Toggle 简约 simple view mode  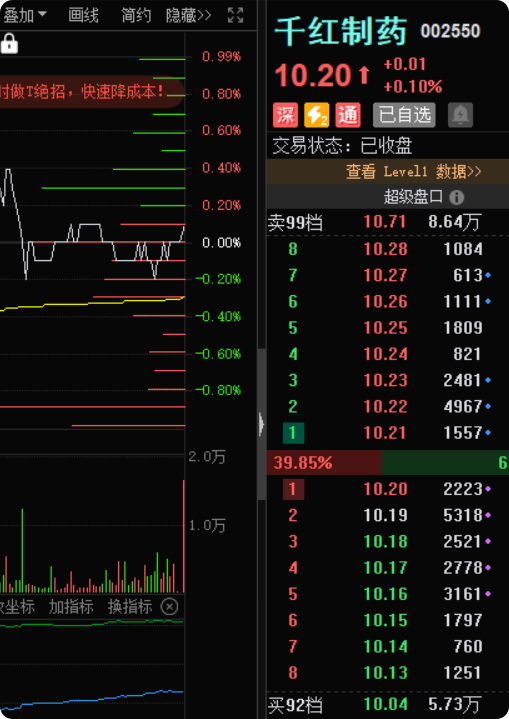(x=136, y=16)
